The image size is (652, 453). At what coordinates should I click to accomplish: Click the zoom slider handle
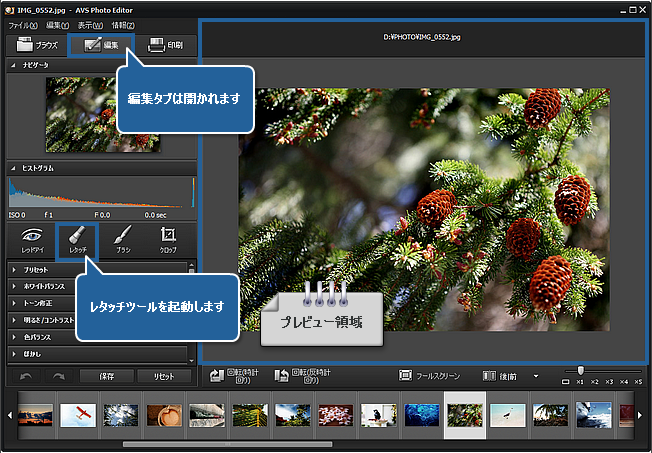[580, 370]
